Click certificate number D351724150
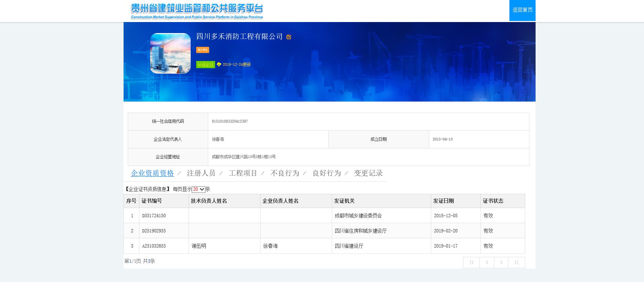This screenshot has width=644, height=282. tap(154, 216)
